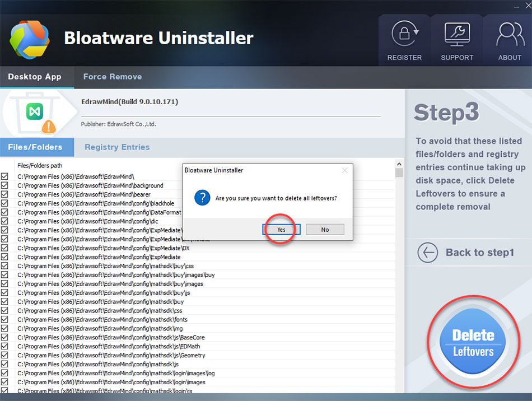Open the Register icon
The height and width of the screenshot is (401, 532).
[405, 34]
